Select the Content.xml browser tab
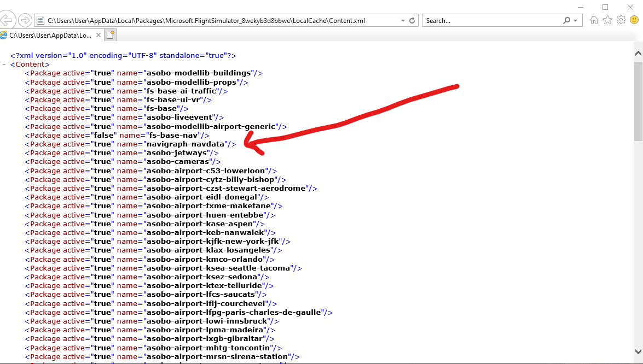The height and width of the screenshot is (364, 643). (x=49, y=35)
